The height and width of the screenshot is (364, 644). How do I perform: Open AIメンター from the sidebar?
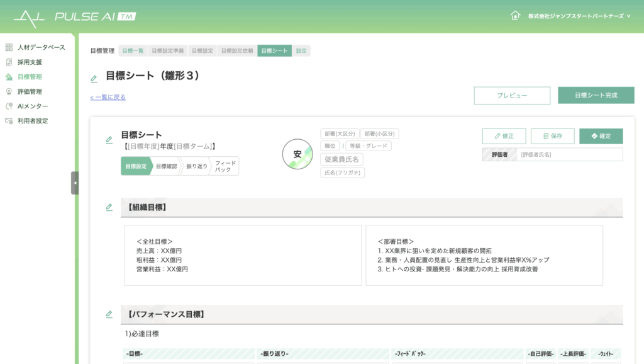pyautogui.click(x=32, y=106)
